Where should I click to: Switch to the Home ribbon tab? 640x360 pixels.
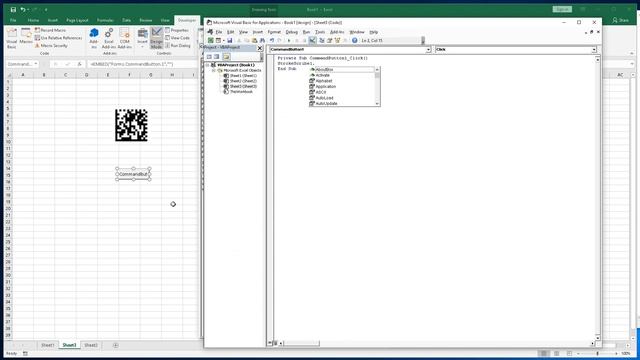33,20
